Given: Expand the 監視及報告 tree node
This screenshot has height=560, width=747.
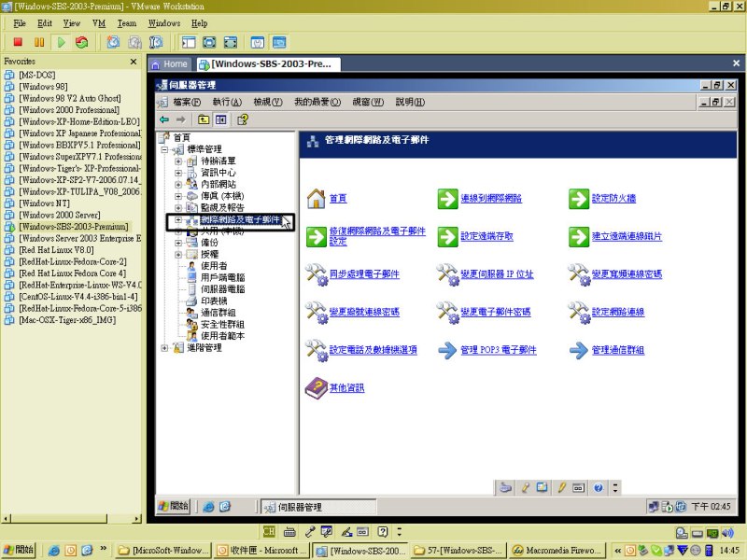Looking at the screenshot, I should point(178,207).
